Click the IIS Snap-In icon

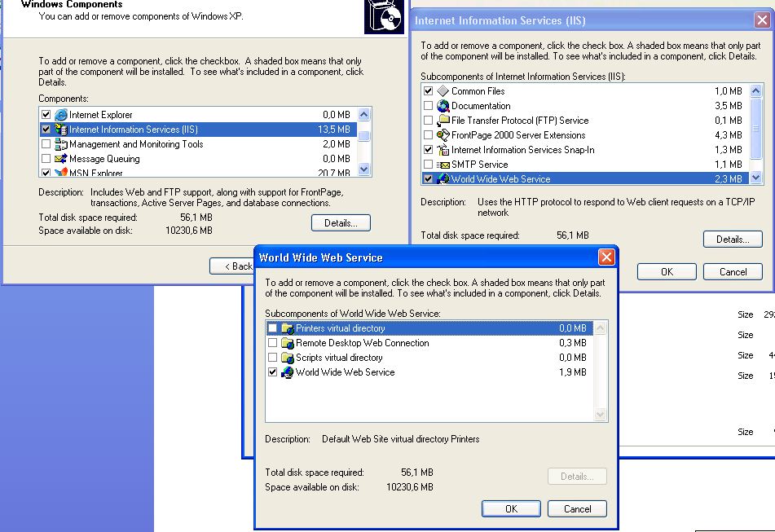[443, 150]
